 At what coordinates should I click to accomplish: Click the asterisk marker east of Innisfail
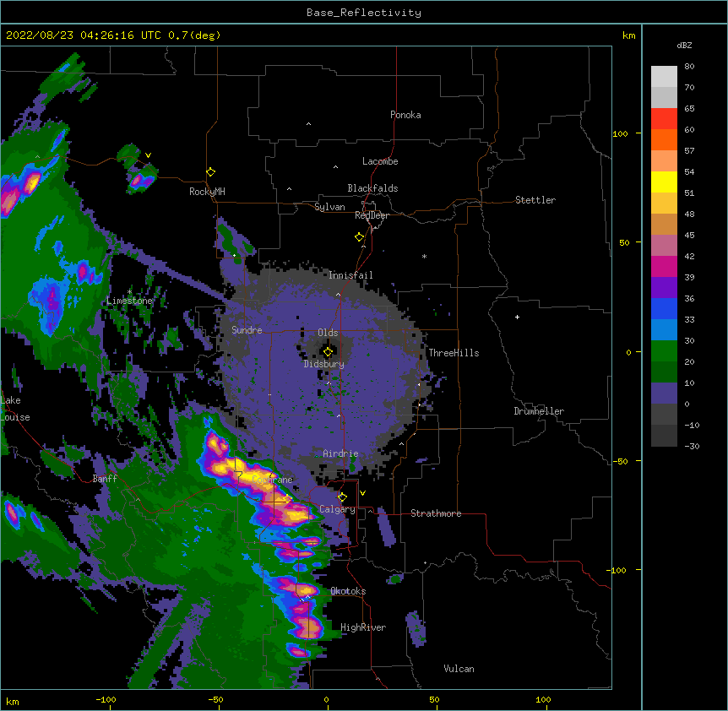point(424,257)
